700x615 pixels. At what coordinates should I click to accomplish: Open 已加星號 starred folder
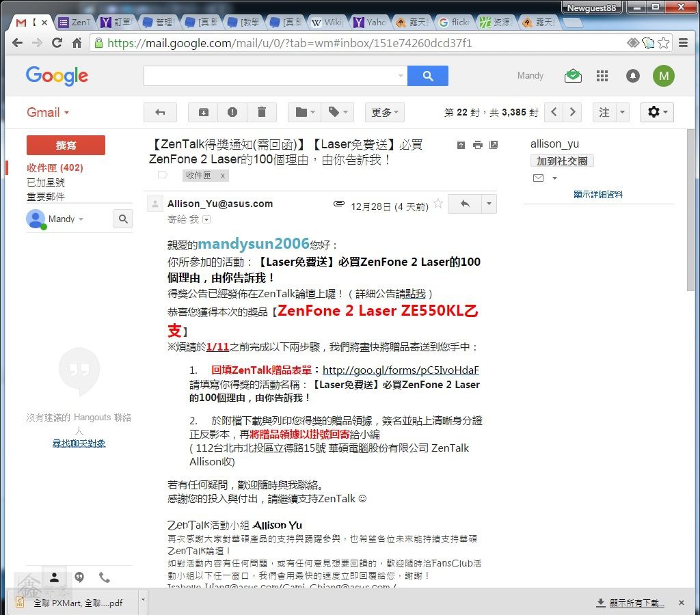coord(46,182)
